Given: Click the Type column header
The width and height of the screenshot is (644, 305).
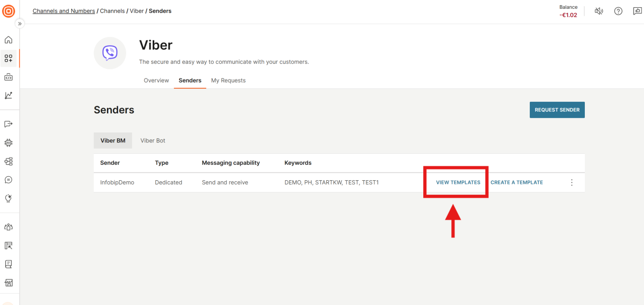Looking at the screenshot, I should (162, 163).
